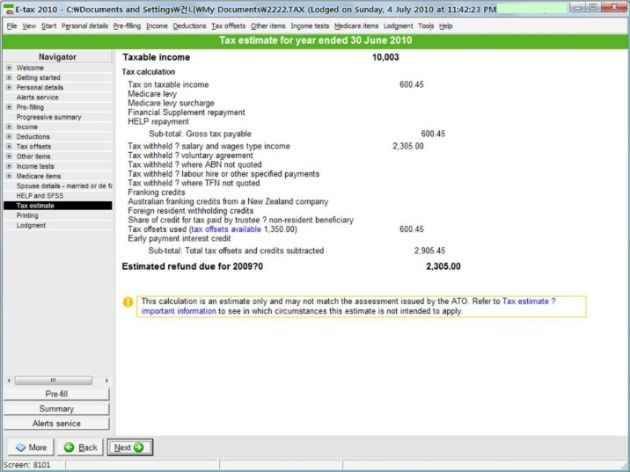Open the Pre-filling menu
This screenshot has height=472, width=630.
[x=127, y=26]
